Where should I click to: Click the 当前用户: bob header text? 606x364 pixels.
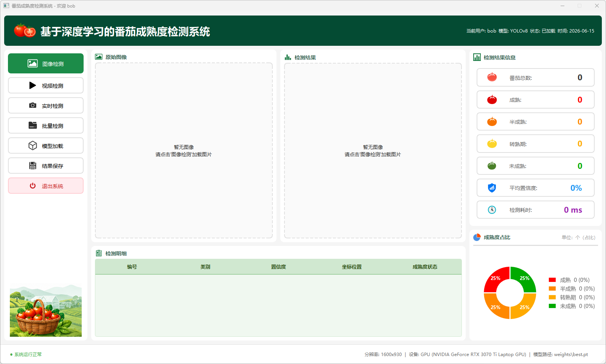pos(481,31)
